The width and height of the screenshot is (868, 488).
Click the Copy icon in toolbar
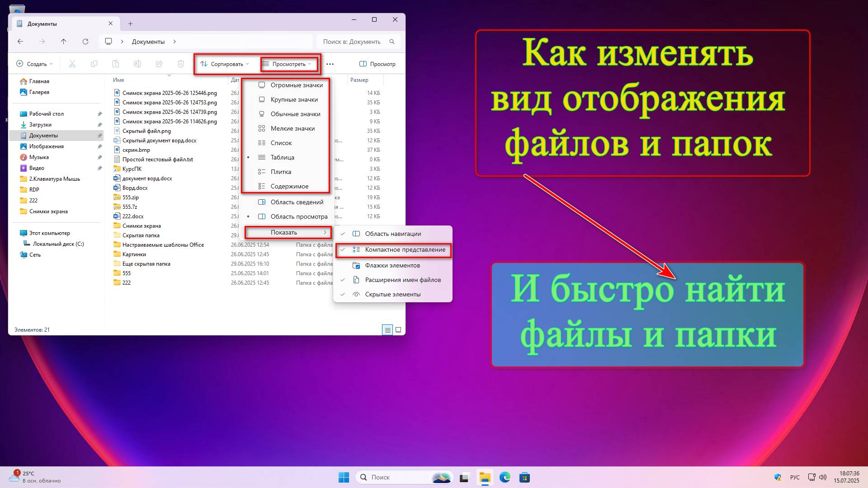click(94, 64)
